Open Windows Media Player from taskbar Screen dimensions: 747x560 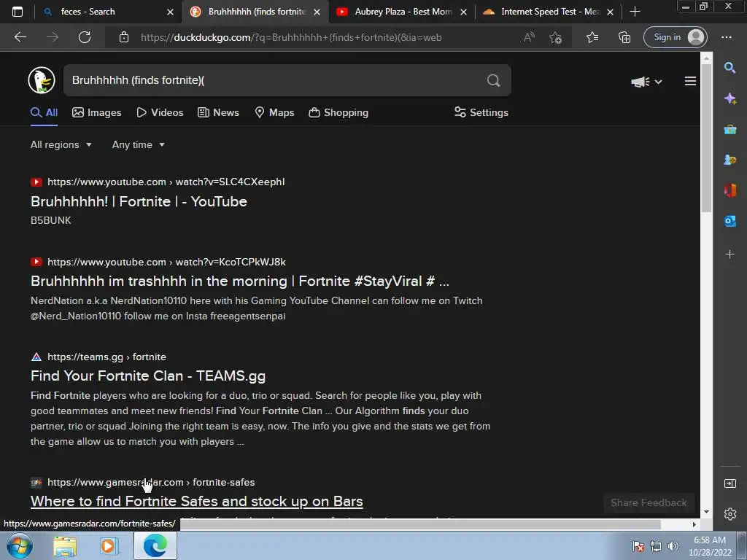point(108,546)
